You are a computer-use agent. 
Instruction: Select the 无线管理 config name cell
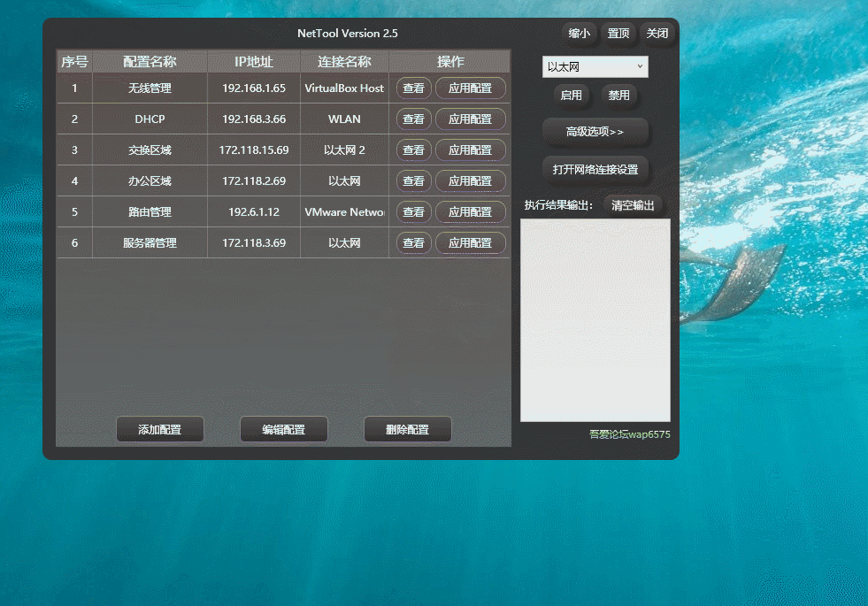point(150,88)
